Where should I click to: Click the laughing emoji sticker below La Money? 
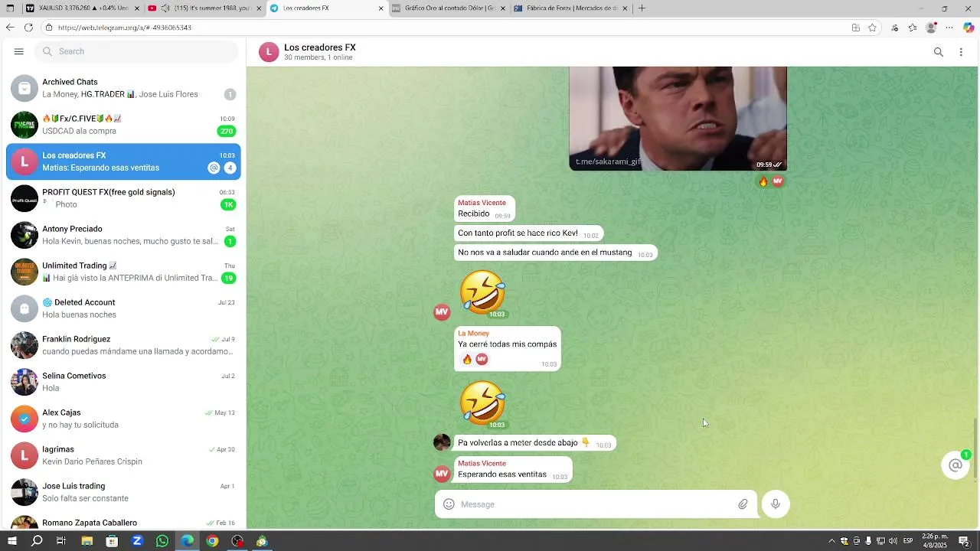pos(482,403)
